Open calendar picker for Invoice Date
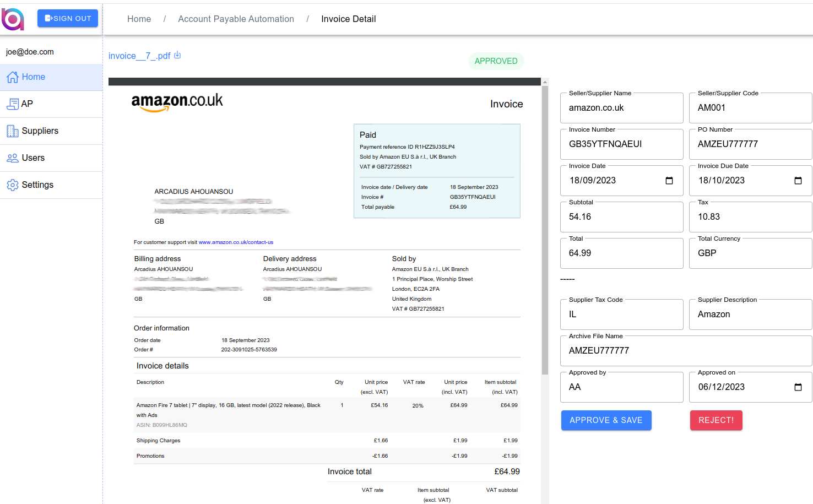Viewport: 813px width, 504px height. (669, 181)
